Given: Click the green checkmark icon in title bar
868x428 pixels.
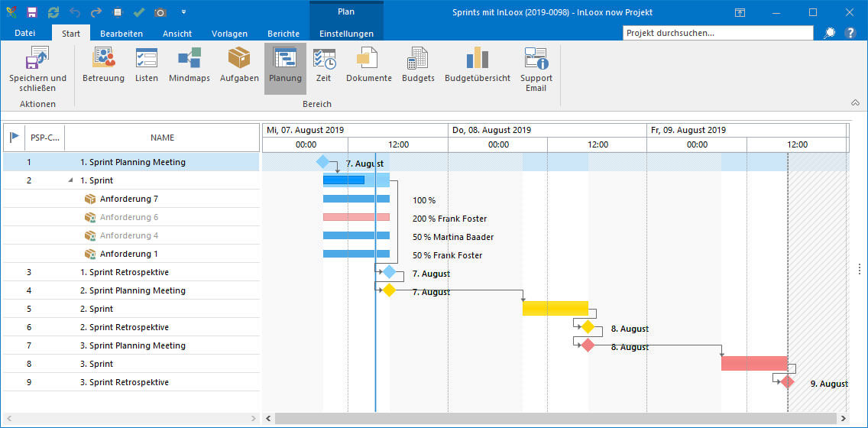Looking at the screenshot, I should (x=139, y=12).
